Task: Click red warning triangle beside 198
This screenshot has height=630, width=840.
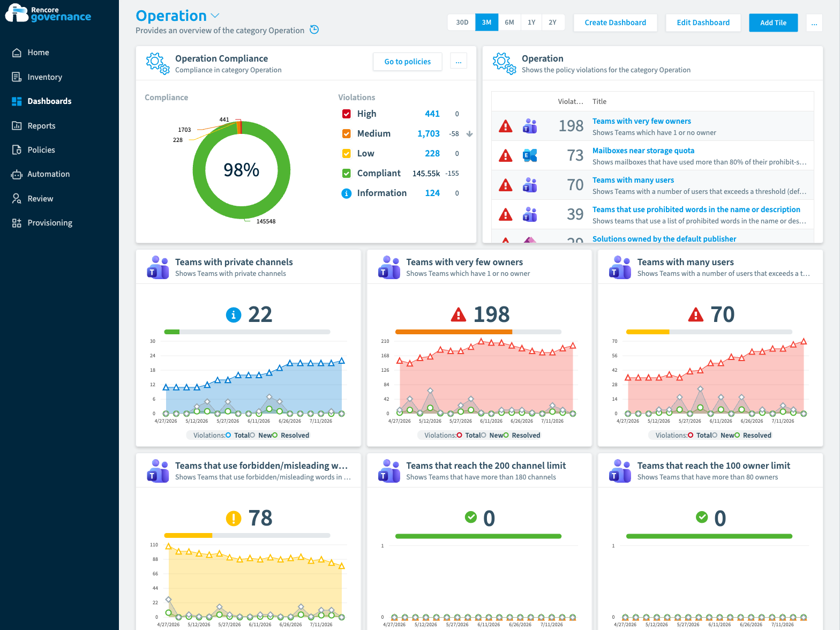Action: pos(459,314)
